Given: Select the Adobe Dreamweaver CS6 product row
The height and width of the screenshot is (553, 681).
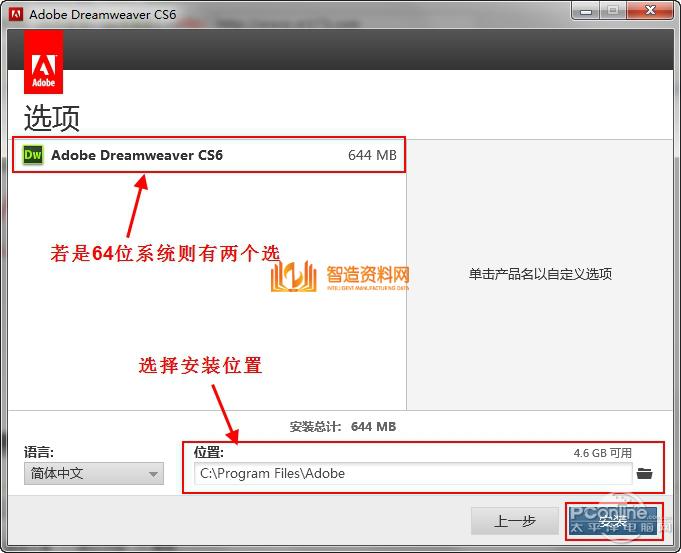Looking at the screenshot, I should click(209, 155).
